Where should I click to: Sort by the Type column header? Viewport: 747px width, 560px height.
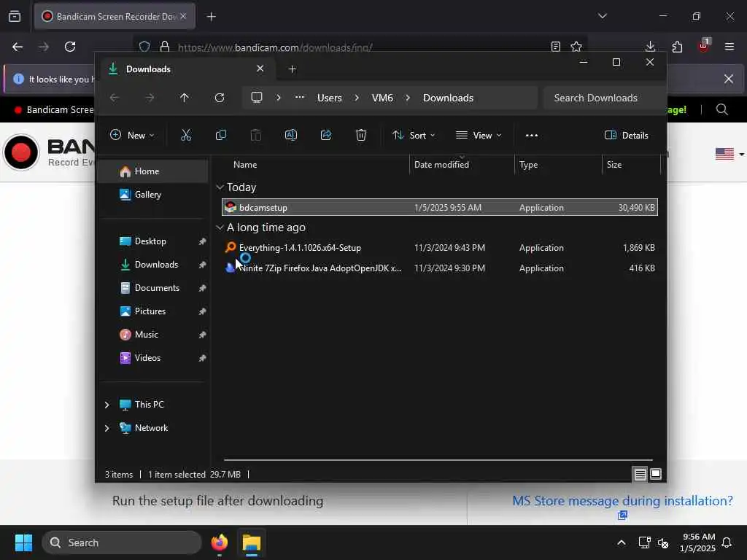coord(558,165)
